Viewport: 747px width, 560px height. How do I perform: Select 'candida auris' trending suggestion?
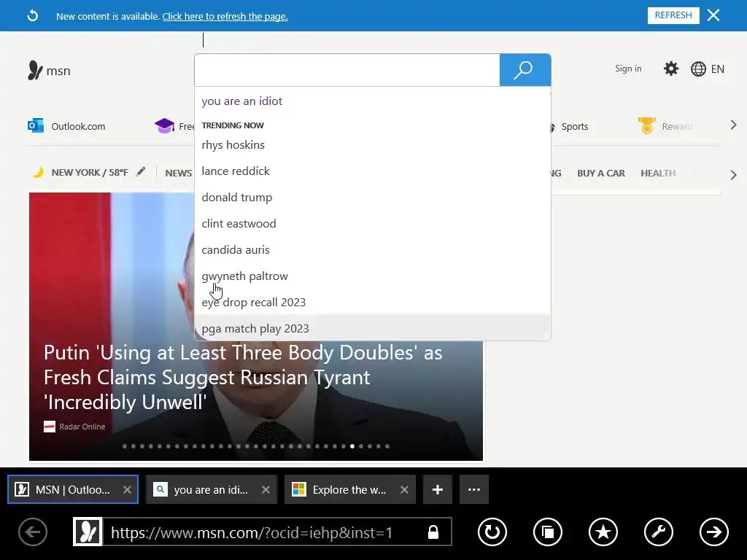coord(373,249)
